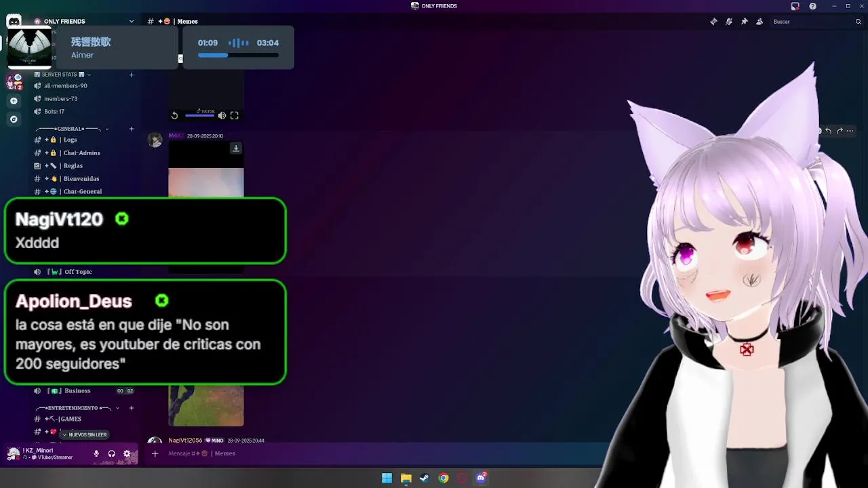Create channel in GENERAL category

click(132, 129)
